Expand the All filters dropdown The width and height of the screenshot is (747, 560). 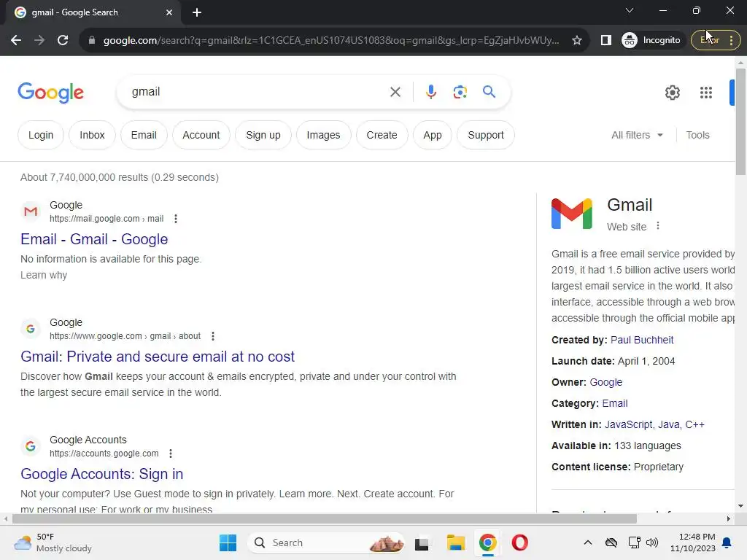pyautogui.click(x=637, y=135)
